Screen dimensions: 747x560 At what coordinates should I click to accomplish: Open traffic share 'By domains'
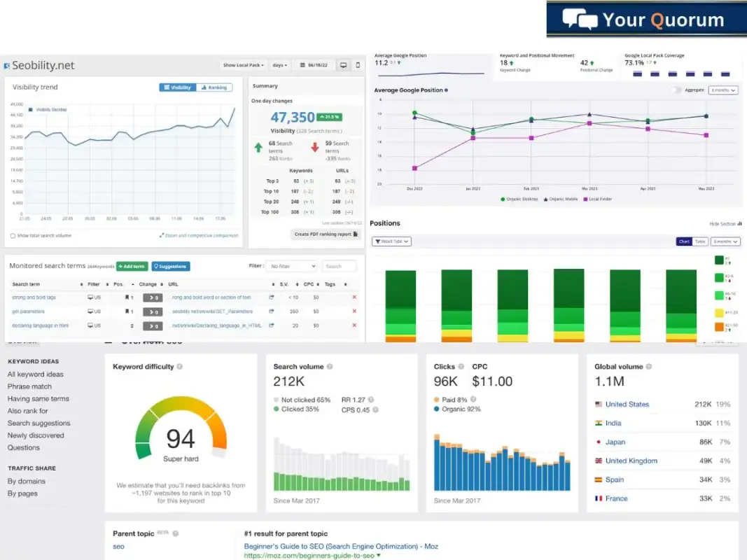click(26, 482)
